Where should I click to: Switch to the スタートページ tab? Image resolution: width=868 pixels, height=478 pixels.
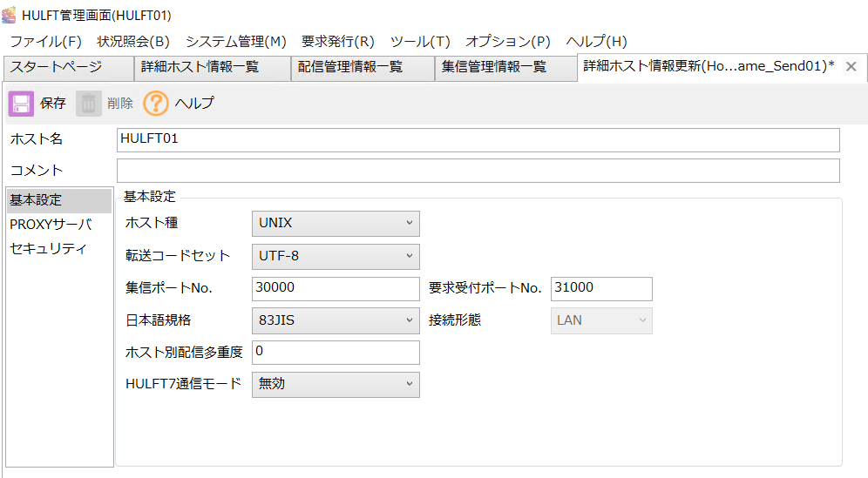pos(68,68)
